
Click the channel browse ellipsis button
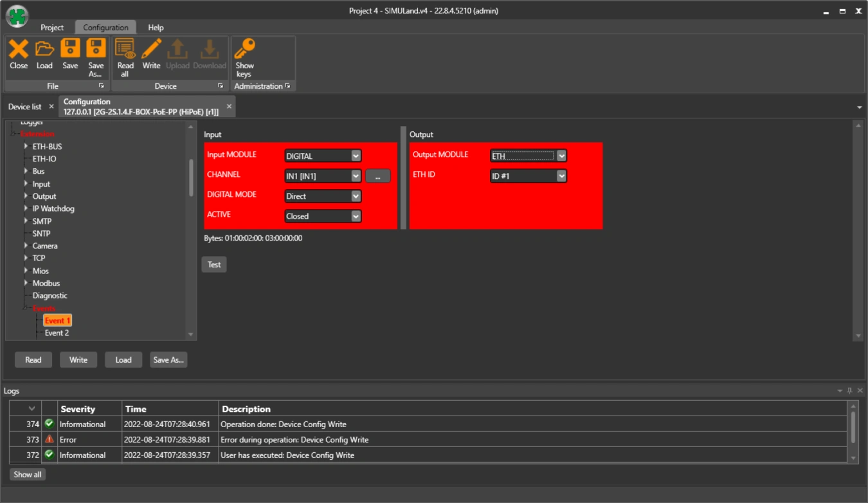pos(378,176)
